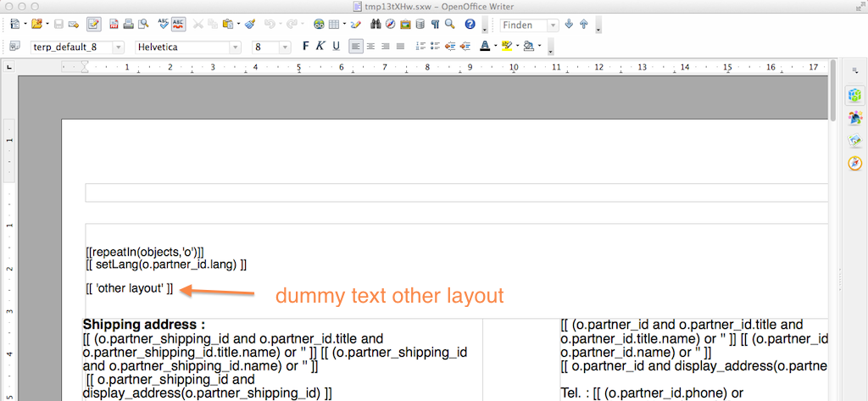
Task: Open the Gallery picture icon
Action: [x=406, y=25]
